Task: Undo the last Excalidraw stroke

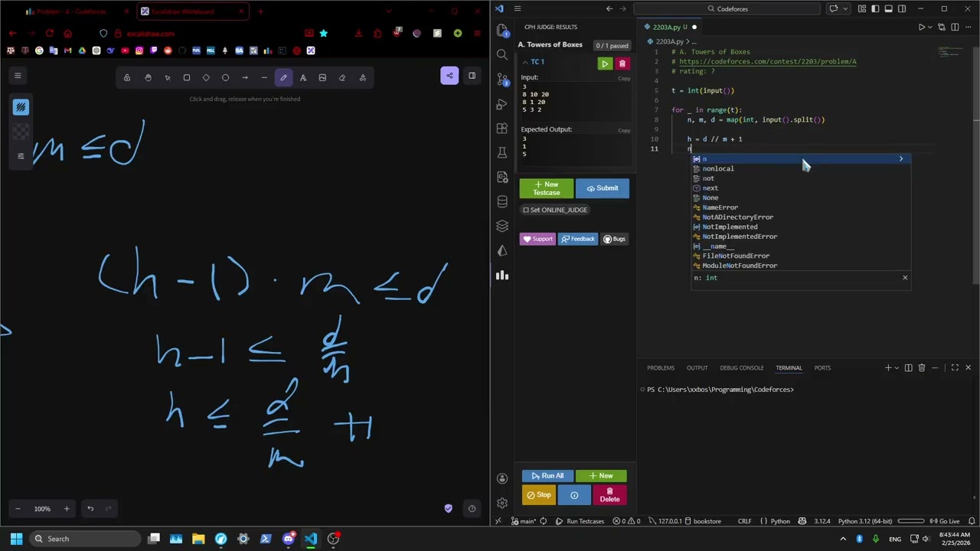Action: pyautogui.click(x=90, y=509)
